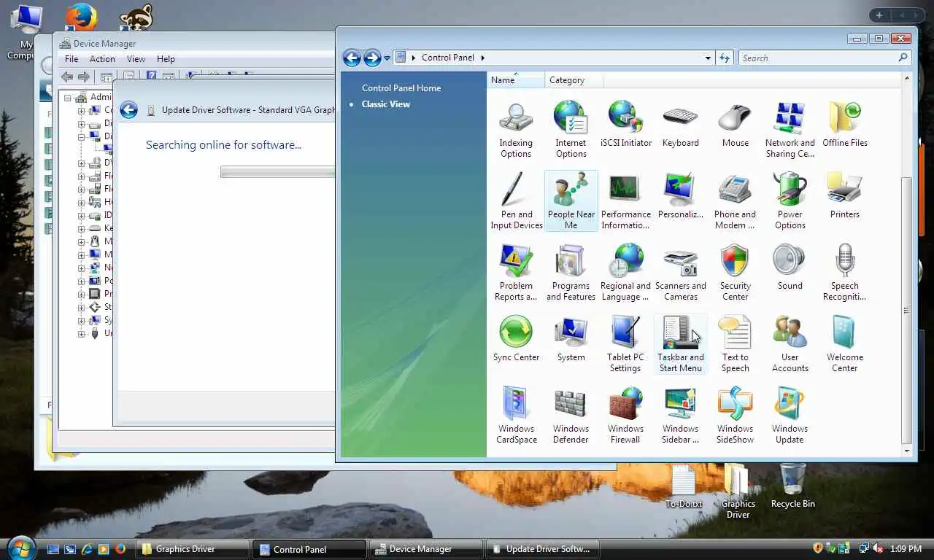Open Performance Information and Tools

click(x=625, y=201)
